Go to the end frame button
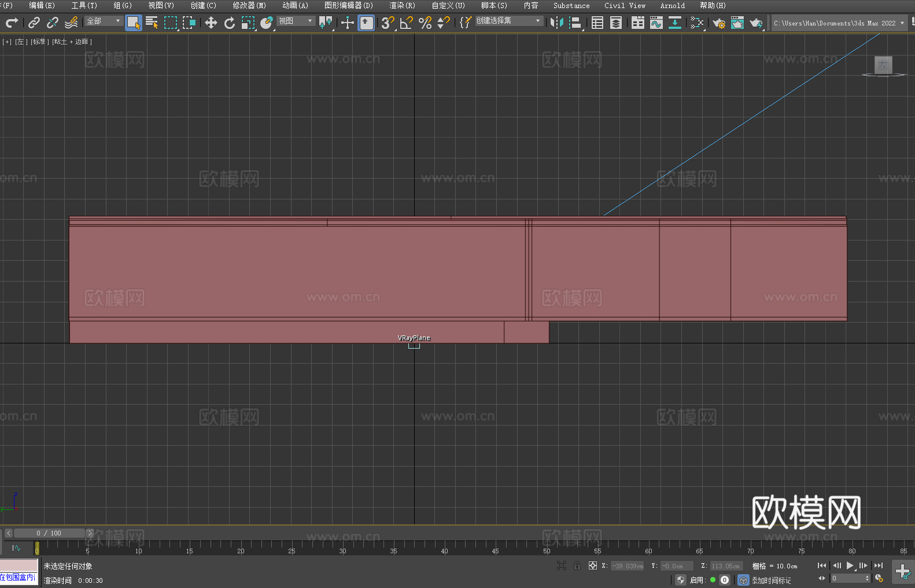Screen dimensions: 915x588 coord(879,565)
